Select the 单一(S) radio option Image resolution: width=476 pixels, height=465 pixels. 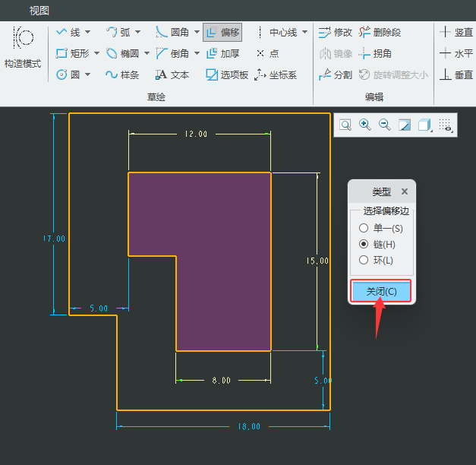click(x=380, y=228)
